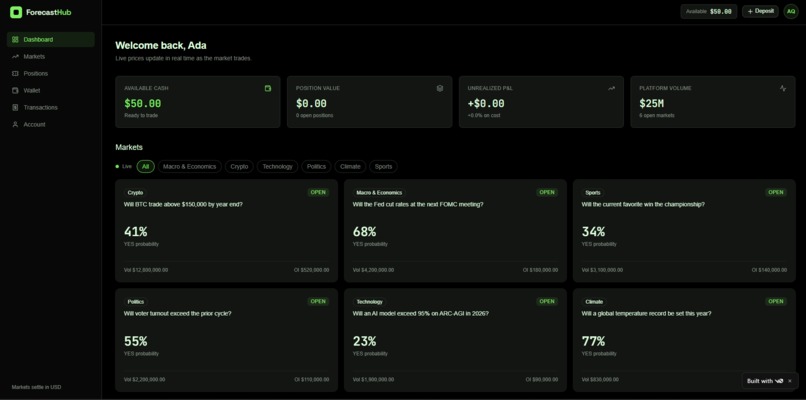The image size is (806, 400).
Task: Open Positions in sidebar
Action: [51, 74]
